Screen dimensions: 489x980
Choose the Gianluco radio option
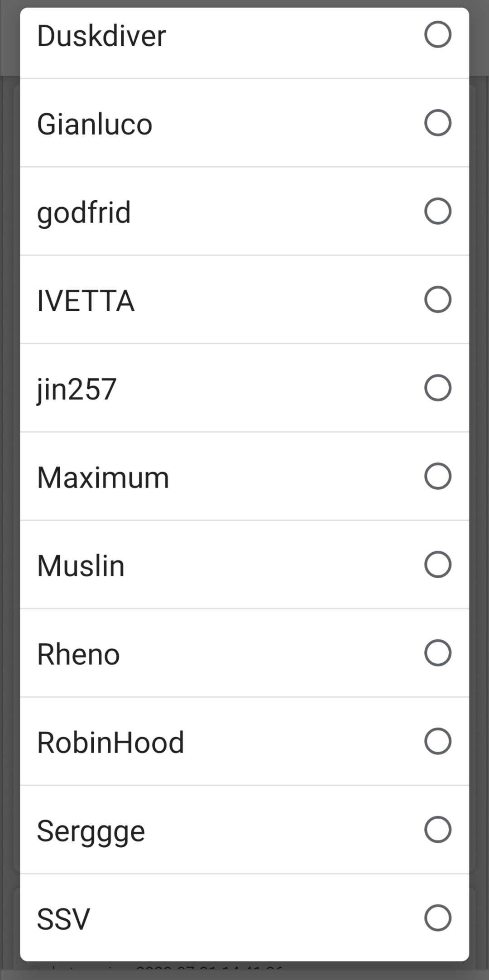pyautogui.click(x=437, y=123)
